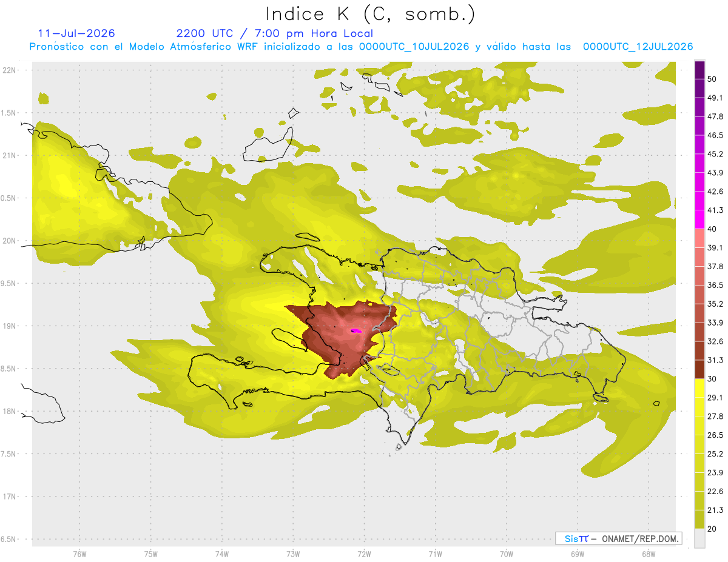This screenshot has width=728, height=562.
Task: Click the colorbar label "23.9"
Action: tap(715, 472)
